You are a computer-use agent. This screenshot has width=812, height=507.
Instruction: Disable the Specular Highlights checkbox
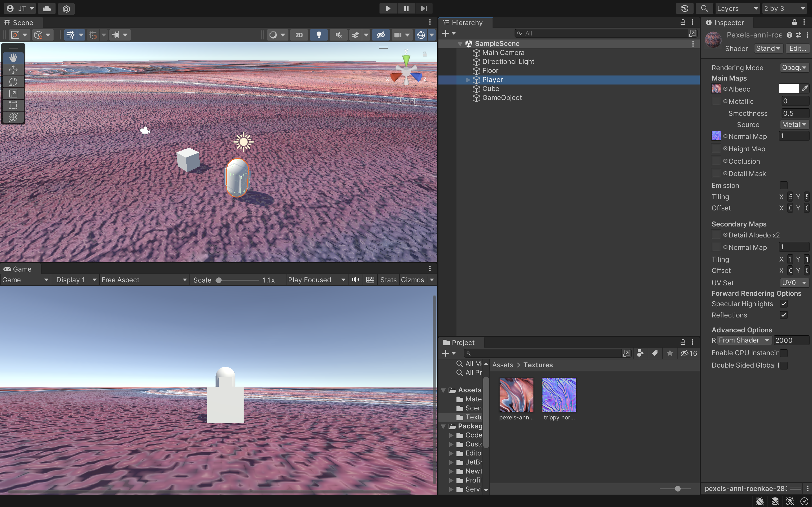784,304
